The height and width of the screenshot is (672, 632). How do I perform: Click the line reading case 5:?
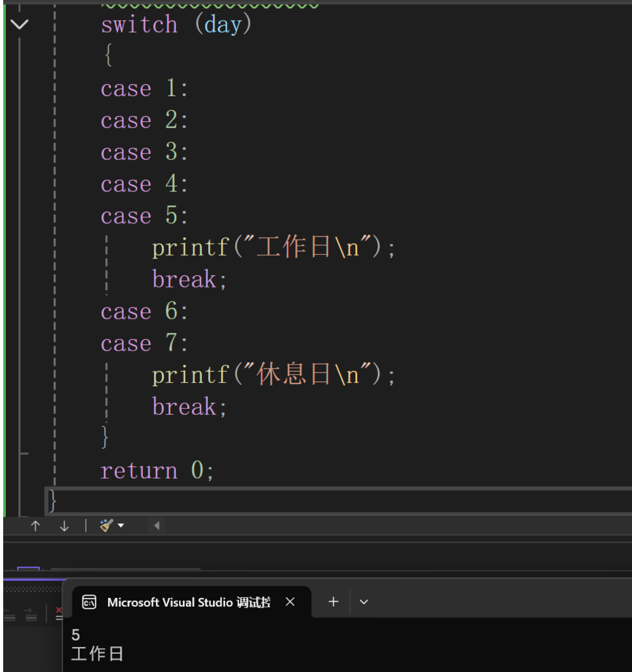coord(144,216)
